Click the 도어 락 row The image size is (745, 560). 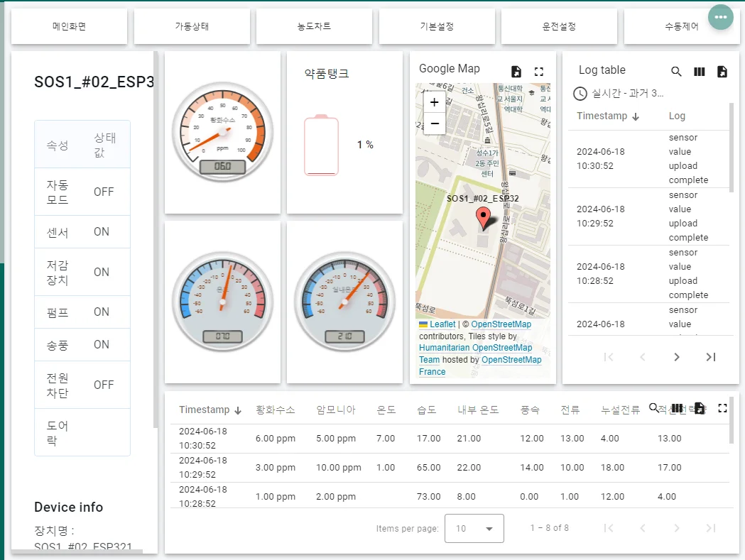tap(82, 432)
